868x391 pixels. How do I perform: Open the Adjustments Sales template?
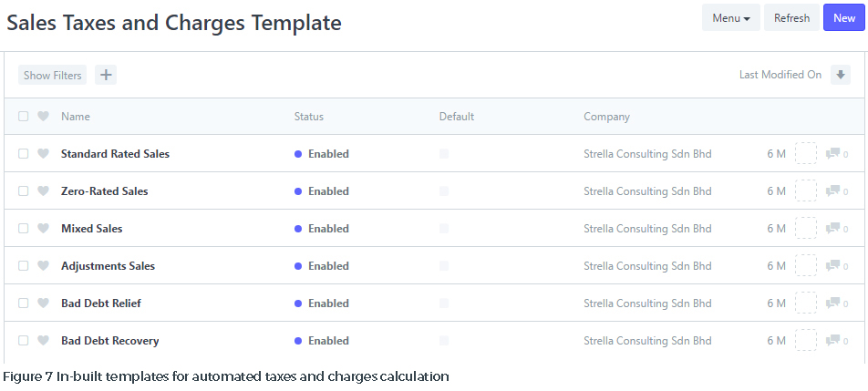pyautogui.click(x=108, y=266)
